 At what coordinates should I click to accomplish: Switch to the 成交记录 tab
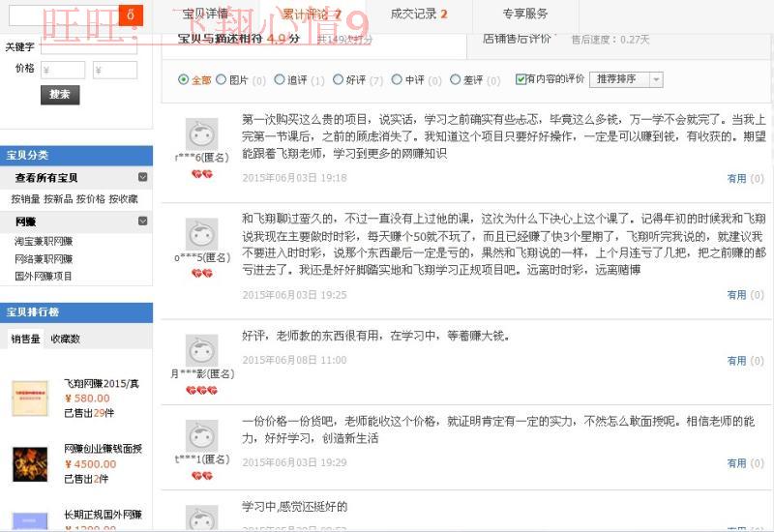pos(418,14)
